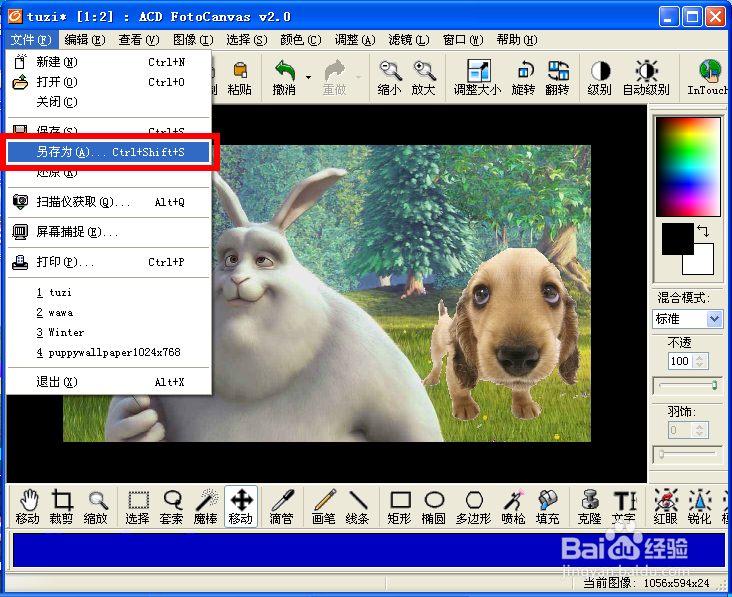Open the Window (窗口) menu
Image resolution: width=732 pixels, height=597 pixels.
point(463,40)
